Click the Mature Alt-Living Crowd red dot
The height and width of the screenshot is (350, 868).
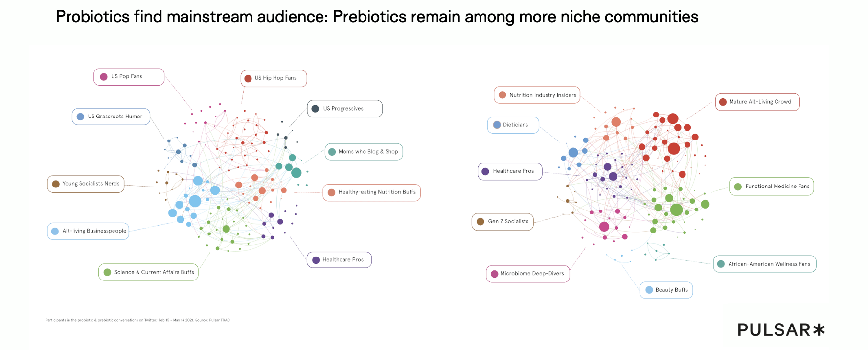click(x=723, y=102)
